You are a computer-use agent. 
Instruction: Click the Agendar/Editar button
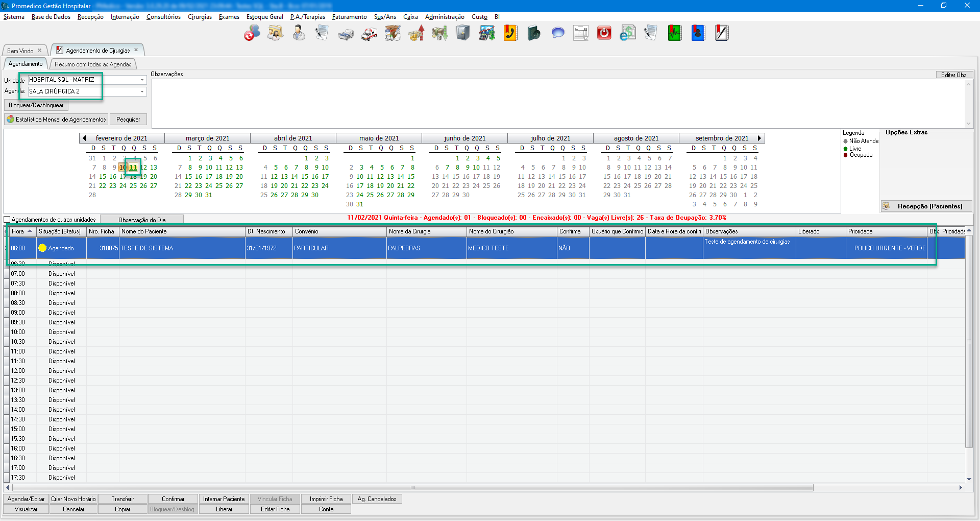[26, 499]
